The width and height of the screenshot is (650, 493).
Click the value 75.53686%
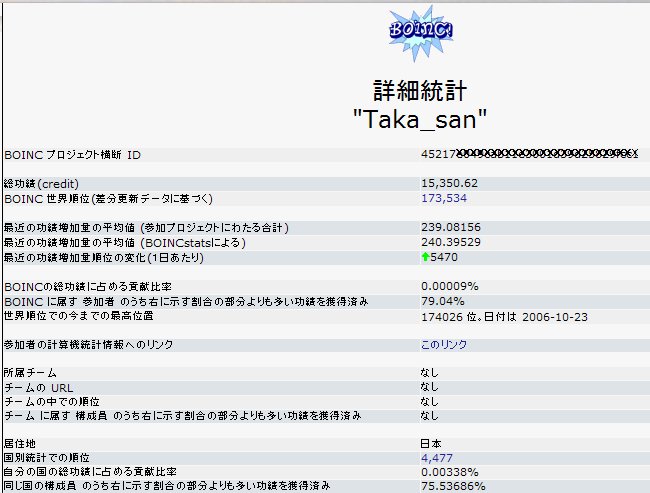click(453, 486)
